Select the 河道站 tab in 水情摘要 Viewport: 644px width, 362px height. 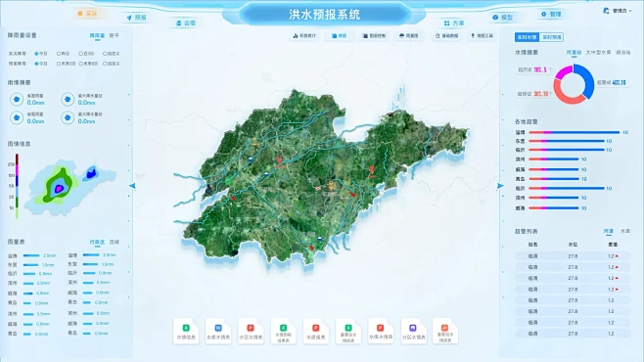574,53
